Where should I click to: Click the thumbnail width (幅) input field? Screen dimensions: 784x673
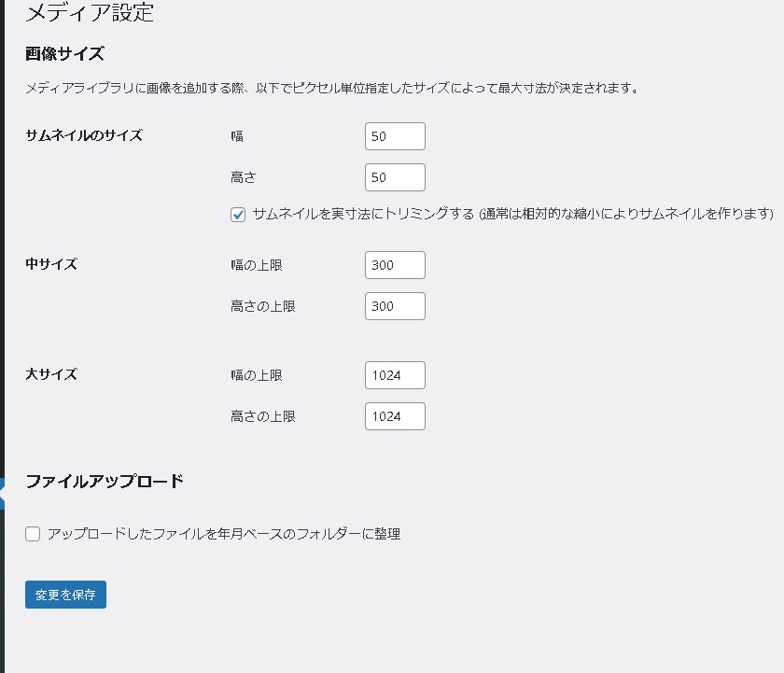pyautogui.click(x=395, y=136)
